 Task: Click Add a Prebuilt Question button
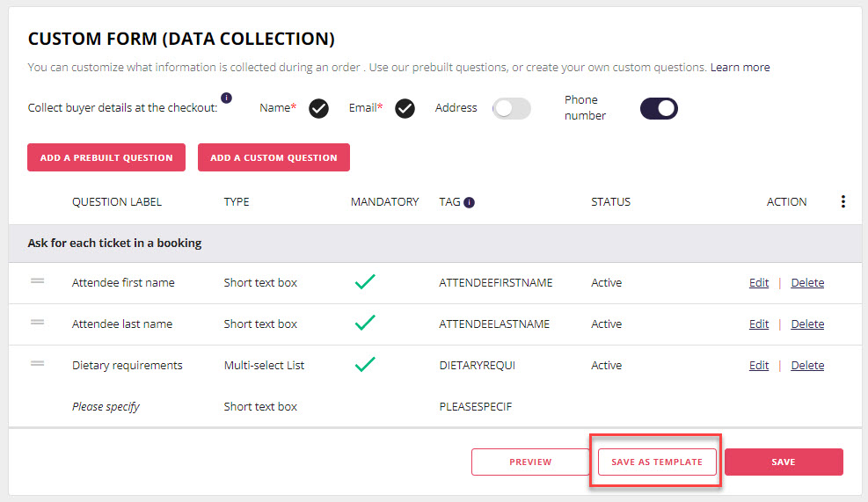tap(106, 157)
